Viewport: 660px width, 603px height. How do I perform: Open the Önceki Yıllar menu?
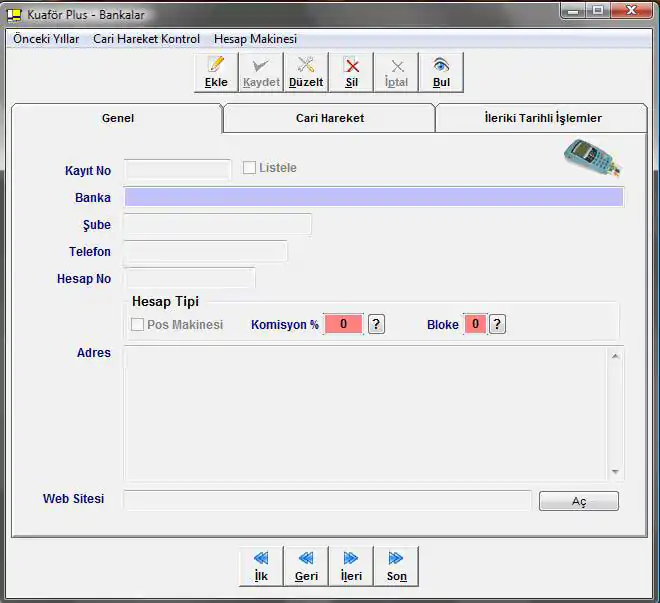(46, 39)
